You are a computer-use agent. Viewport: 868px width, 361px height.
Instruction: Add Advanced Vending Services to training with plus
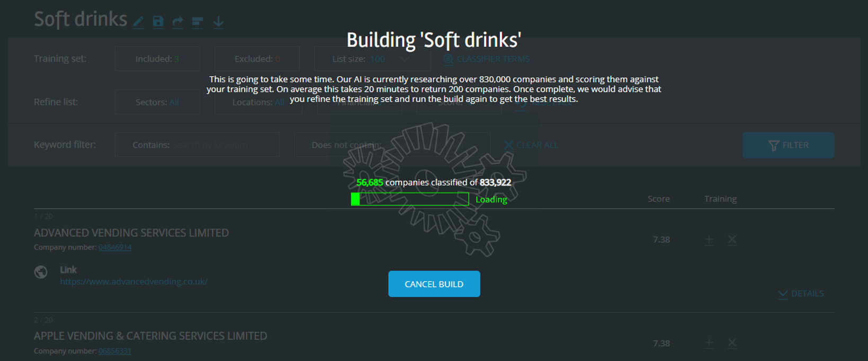[x=709, y=240]
